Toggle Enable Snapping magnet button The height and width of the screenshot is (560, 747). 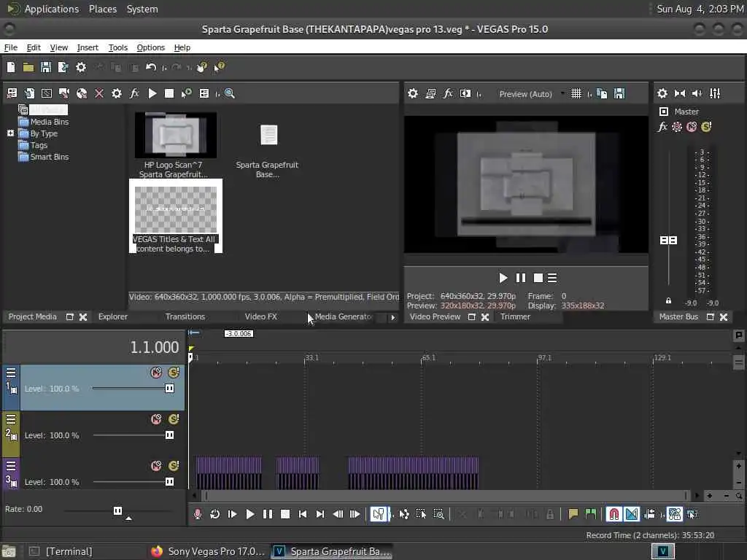(614, 514)
